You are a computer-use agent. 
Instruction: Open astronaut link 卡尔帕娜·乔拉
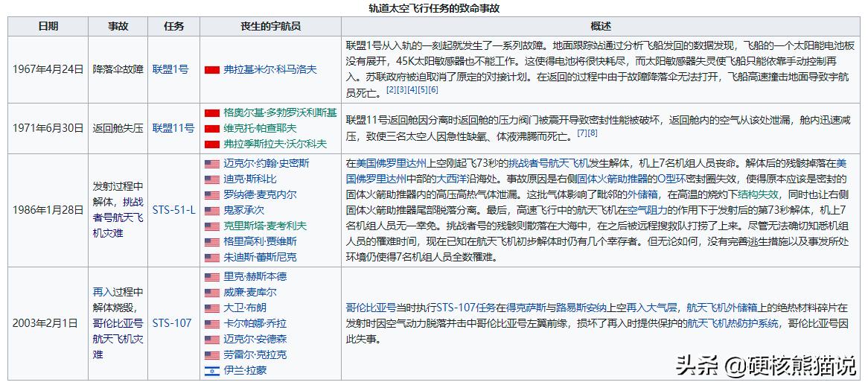(255, 324)
